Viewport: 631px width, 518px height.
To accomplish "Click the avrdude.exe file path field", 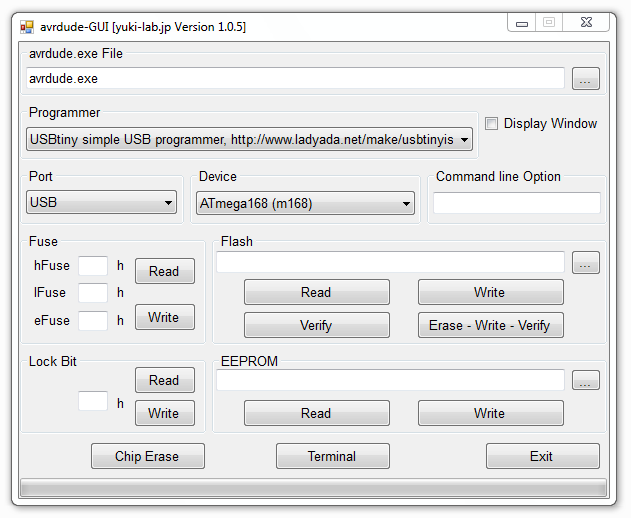I will coord(295,78).
